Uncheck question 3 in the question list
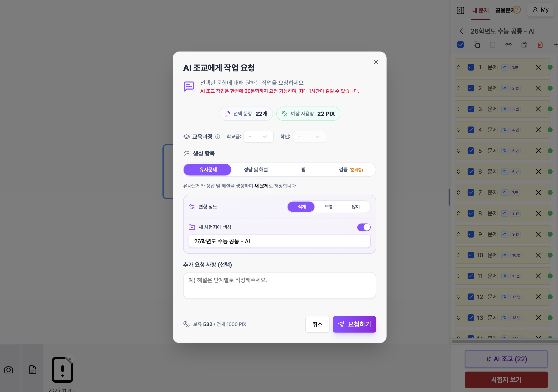Screen dimensions: 558x392 click(x=471, y=109)
